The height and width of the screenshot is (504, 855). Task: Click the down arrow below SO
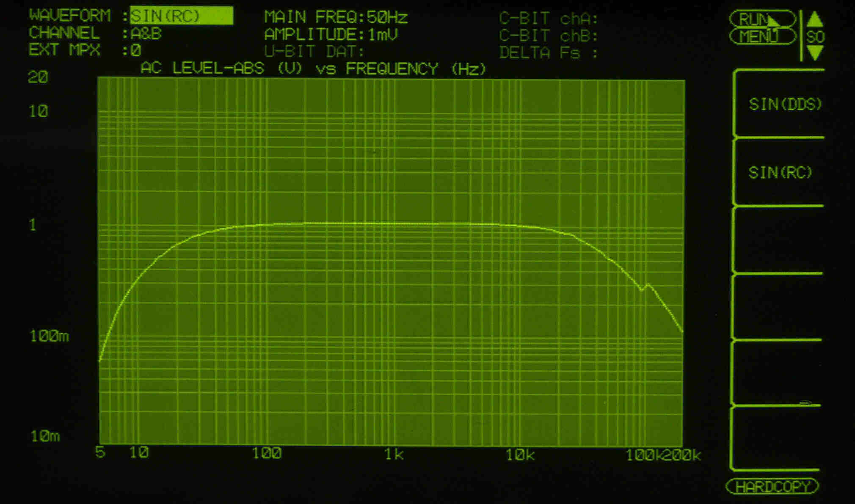click(815, 52)
